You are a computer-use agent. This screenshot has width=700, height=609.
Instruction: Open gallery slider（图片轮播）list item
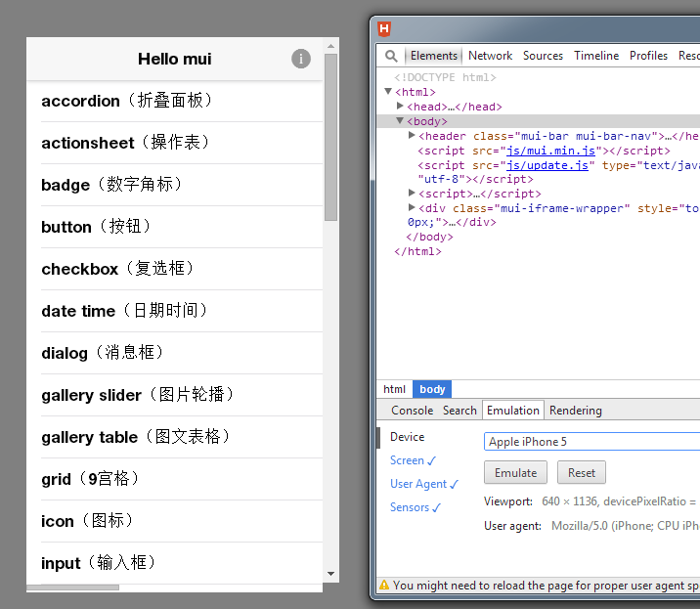click(175, 395)
